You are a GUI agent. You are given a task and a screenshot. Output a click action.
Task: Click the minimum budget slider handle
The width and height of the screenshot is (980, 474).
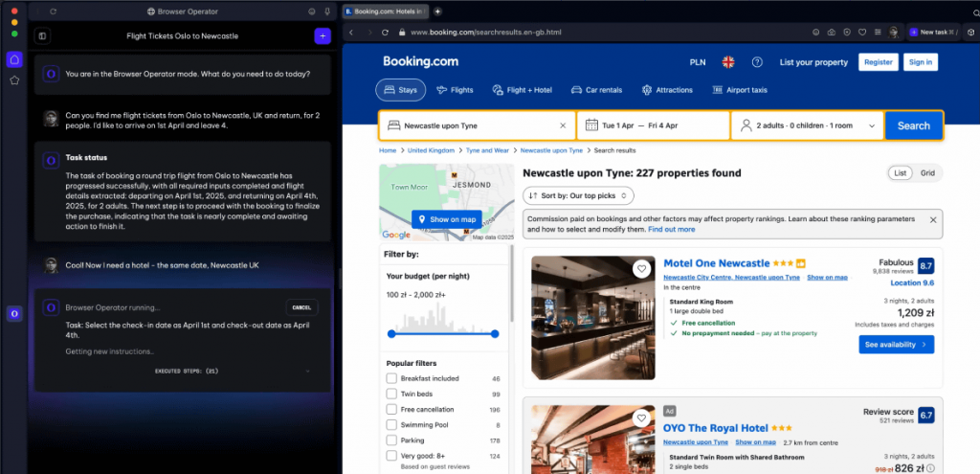point(391,334)
